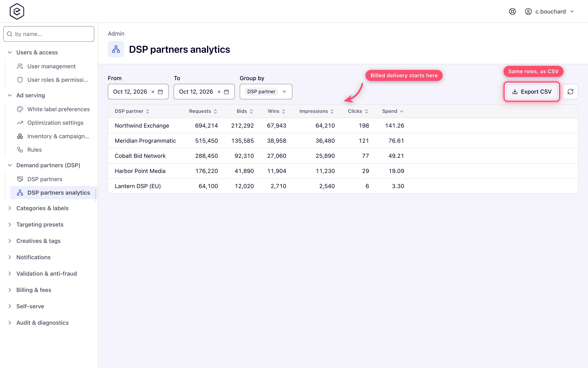
Task: Open Inventory & campaign settings item
Action: pyautogui.click(x=53, y=136)
